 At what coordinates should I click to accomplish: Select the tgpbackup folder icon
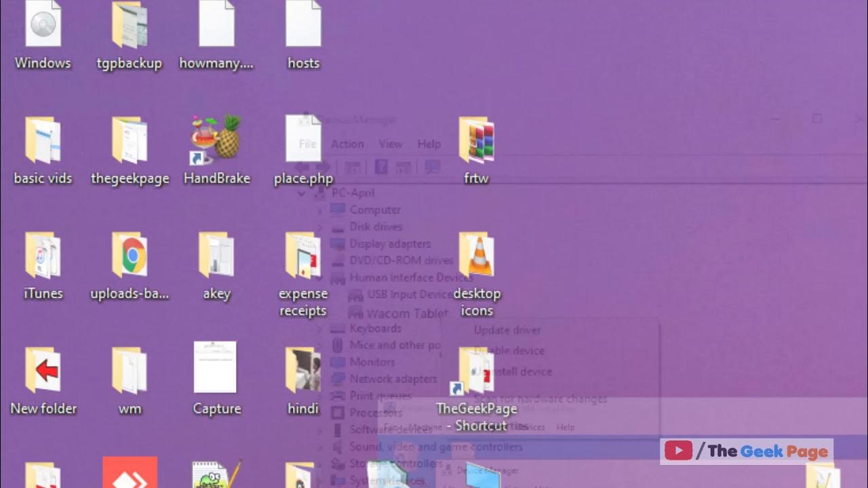click(x=130, y=24)
